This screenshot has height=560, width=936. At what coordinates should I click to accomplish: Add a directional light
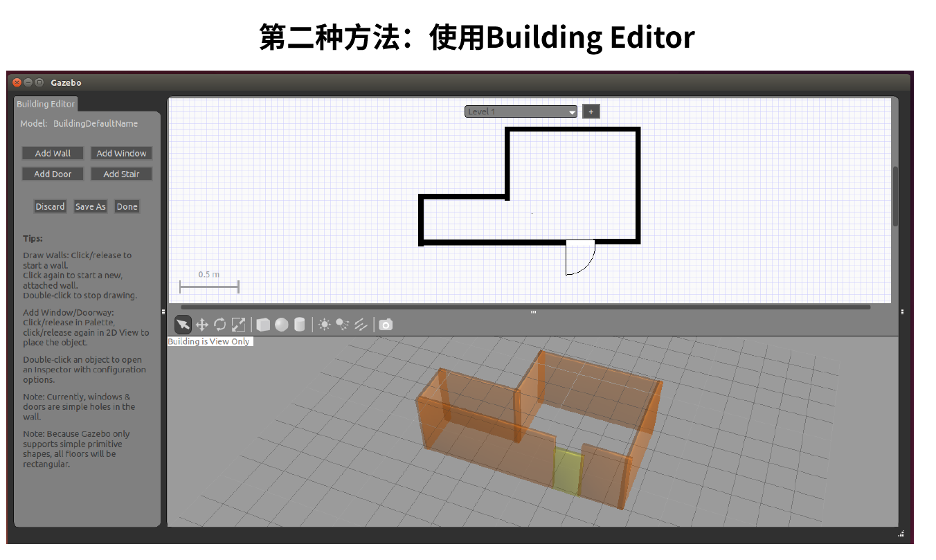pyautogui.click(x=361, y=324)
